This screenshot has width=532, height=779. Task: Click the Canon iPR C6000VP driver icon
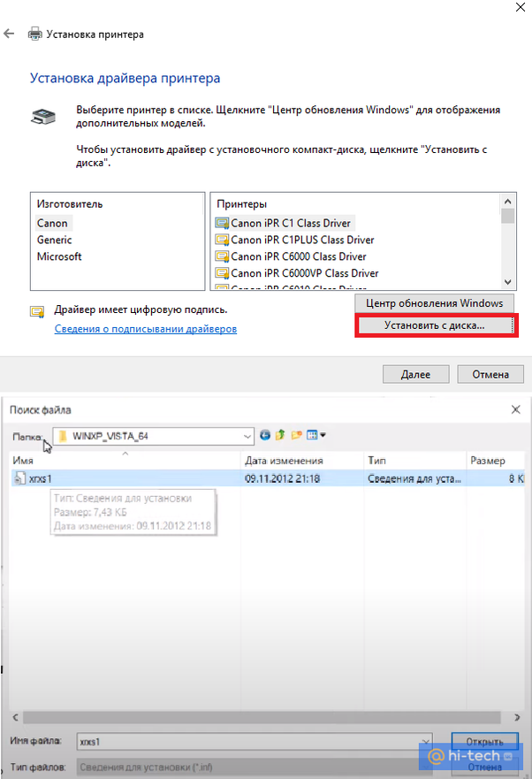tap(222, 272)
